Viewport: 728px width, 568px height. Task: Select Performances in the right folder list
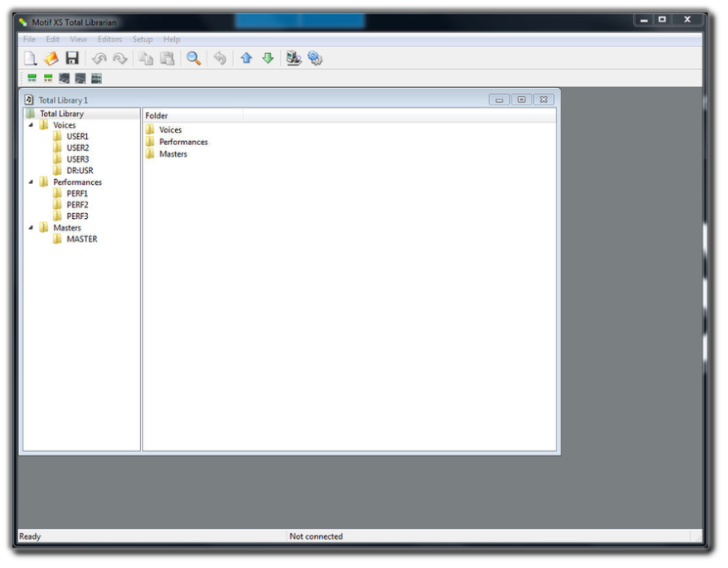click(x=183, y=142)
